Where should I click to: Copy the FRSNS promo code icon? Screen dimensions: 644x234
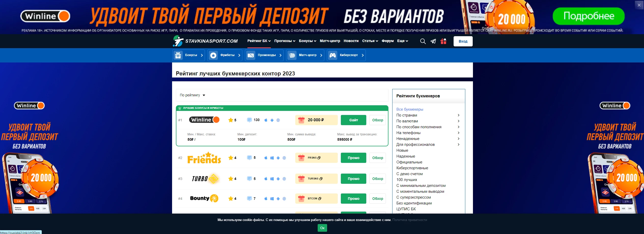pos(319,158)
